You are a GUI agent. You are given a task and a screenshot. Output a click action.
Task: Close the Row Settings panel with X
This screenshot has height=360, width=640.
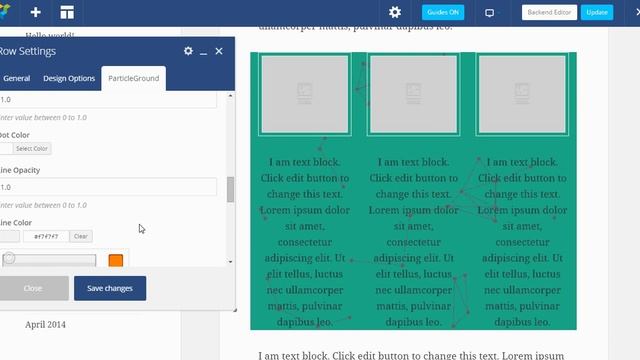pos(219,51)
